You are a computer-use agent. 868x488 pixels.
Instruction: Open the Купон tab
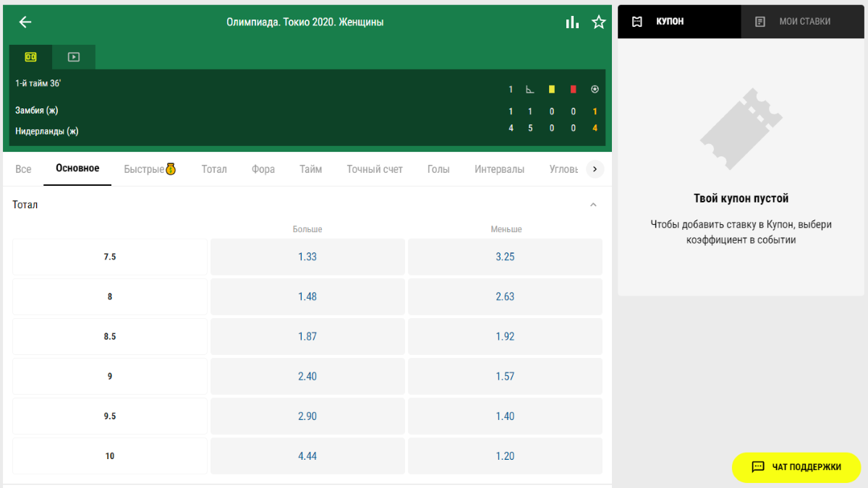point(678,22)
